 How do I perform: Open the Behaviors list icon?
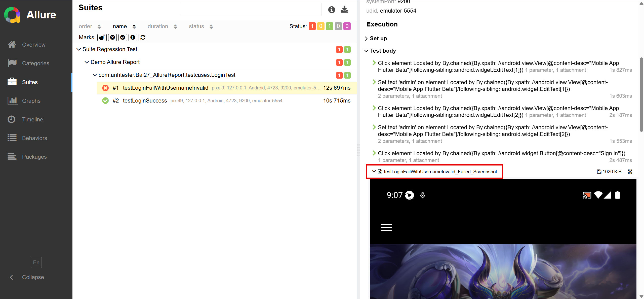tap(12, 138)
